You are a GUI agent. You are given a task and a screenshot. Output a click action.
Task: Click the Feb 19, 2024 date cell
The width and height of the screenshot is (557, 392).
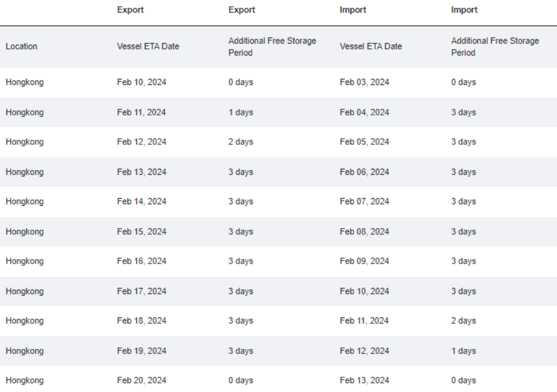click(142, 351)
